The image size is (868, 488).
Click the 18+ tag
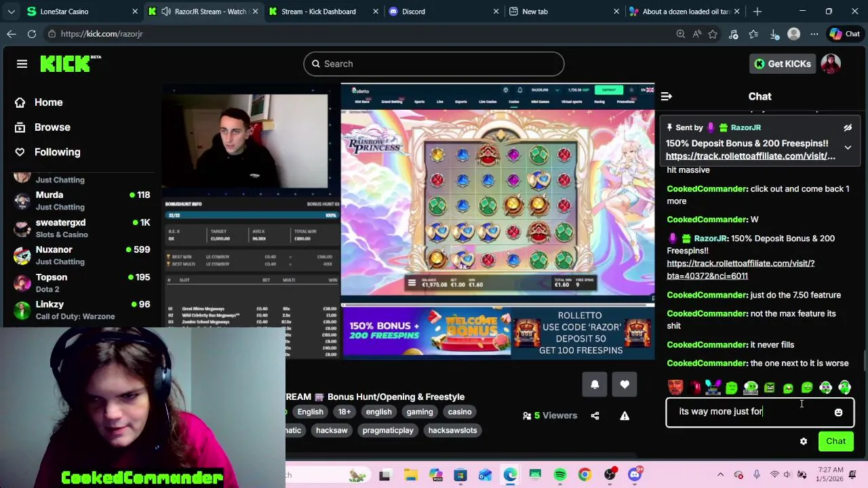(344, 412)
